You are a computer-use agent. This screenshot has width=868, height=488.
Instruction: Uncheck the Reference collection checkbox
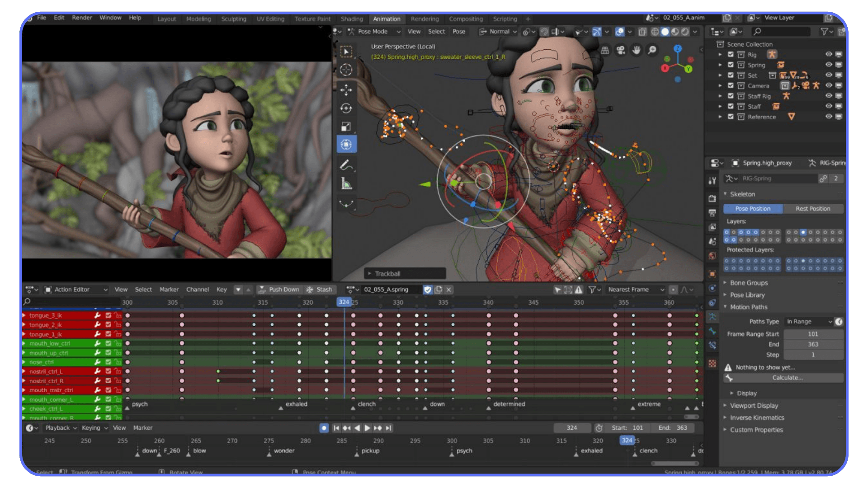point(731,117)
